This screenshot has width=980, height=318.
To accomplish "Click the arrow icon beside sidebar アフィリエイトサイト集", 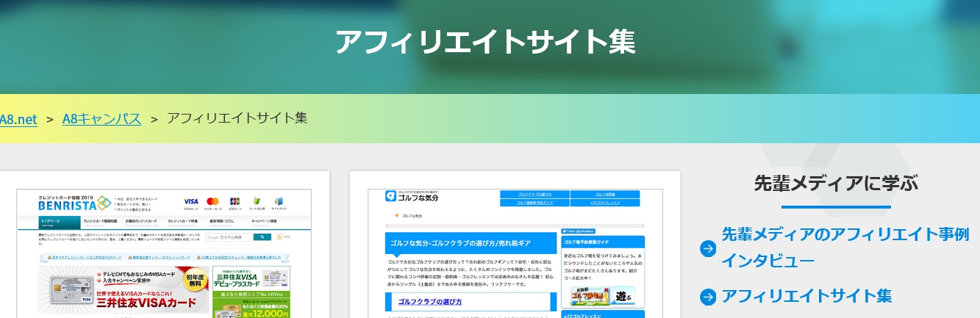I will point(708,297).
